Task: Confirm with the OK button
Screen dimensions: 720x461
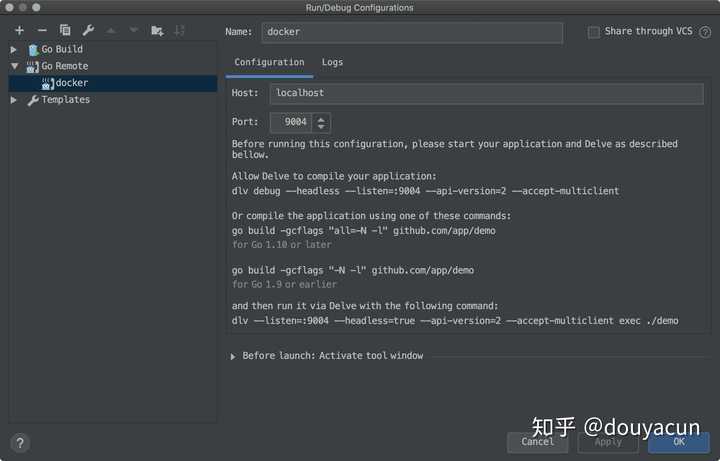Action: click(x=678, y=442)
